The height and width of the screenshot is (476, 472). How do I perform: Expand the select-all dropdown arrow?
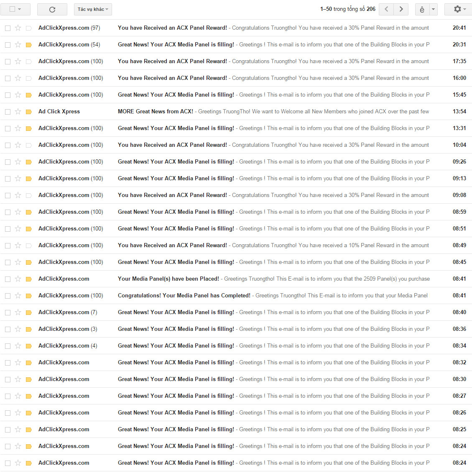(x=20, y=9)
